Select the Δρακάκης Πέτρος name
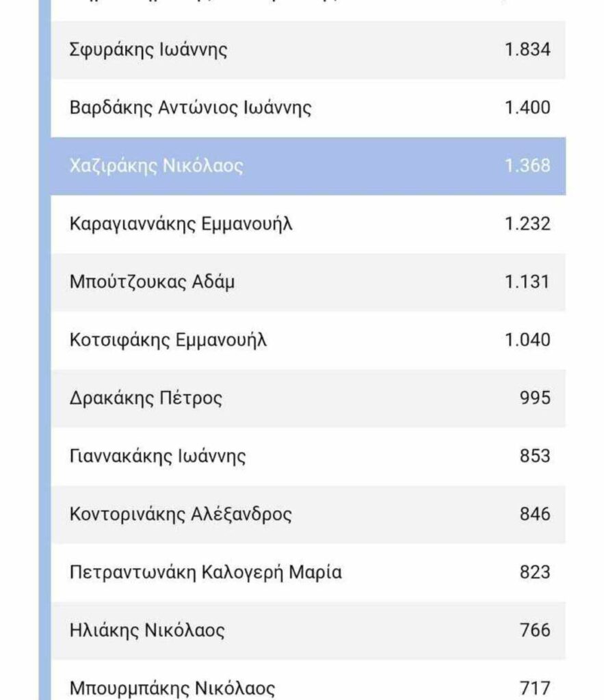This screenshot has width=604, height=700. click(x=146, y=399)
